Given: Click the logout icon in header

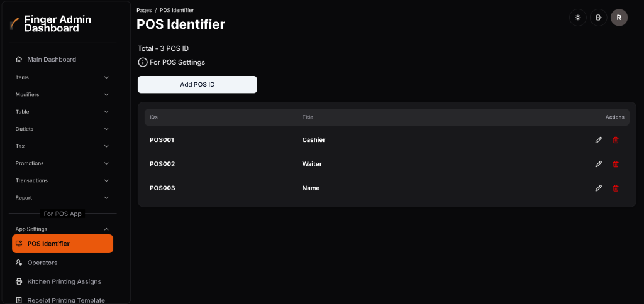Looking at the screenshot, I should tap(598, 18).
